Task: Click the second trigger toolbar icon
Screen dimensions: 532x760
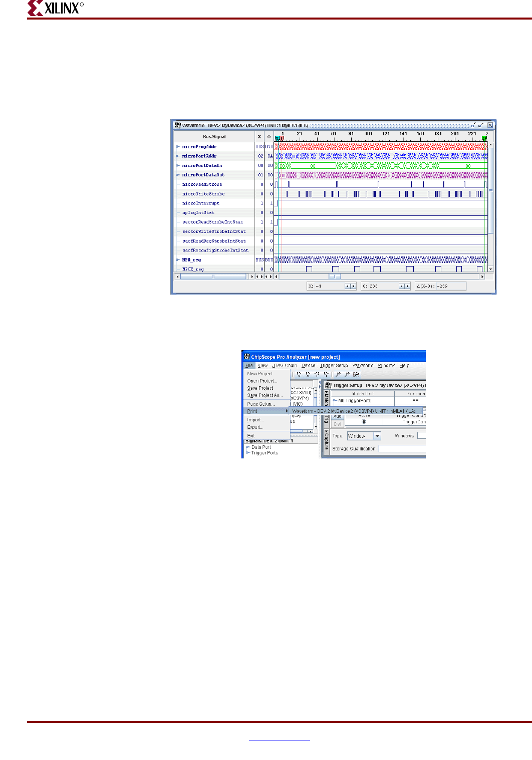Action: (308, 374)
